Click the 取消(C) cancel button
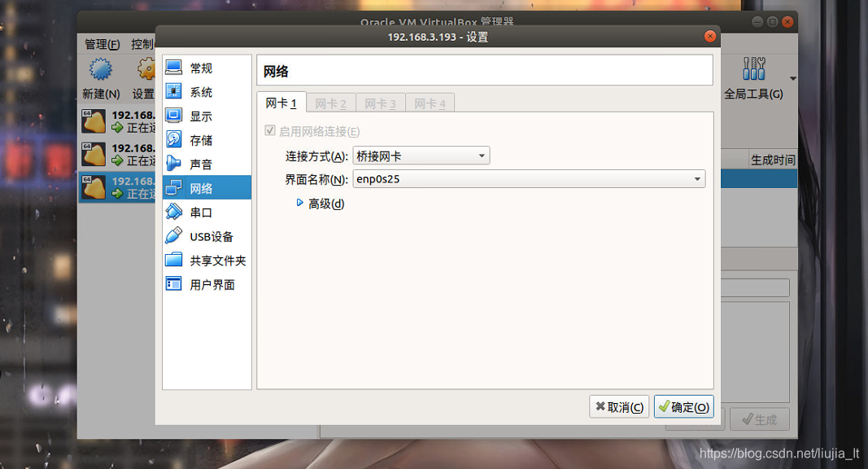868x469 pixels. coord(619,407)
